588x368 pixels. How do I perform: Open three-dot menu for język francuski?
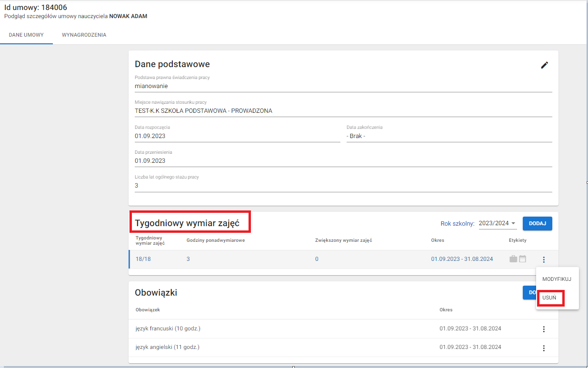click(544, 329)
